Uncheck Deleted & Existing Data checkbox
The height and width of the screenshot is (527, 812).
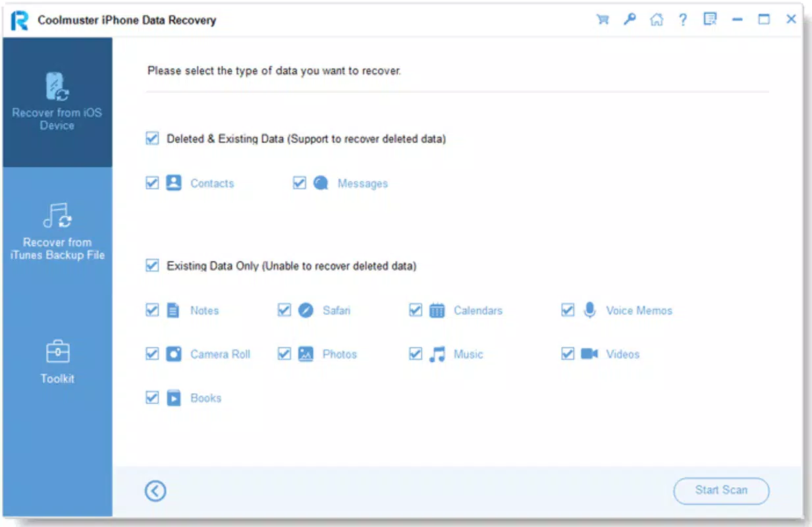[x=152, y=138]
